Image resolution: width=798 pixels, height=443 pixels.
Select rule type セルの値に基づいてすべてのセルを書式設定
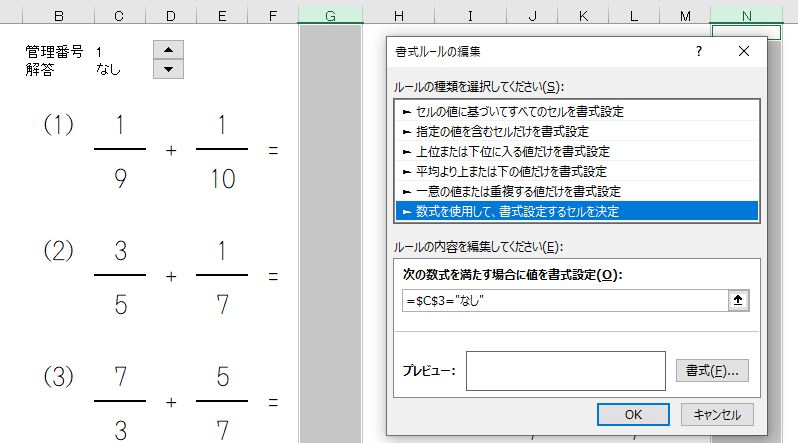point(577,112)
